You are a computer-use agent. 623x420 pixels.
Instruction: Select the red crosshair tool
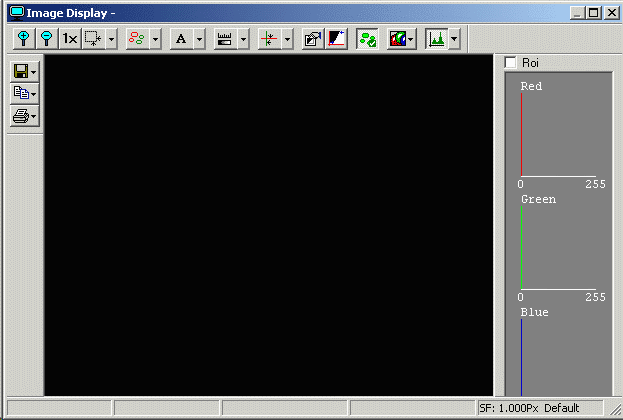pos(268,39)
